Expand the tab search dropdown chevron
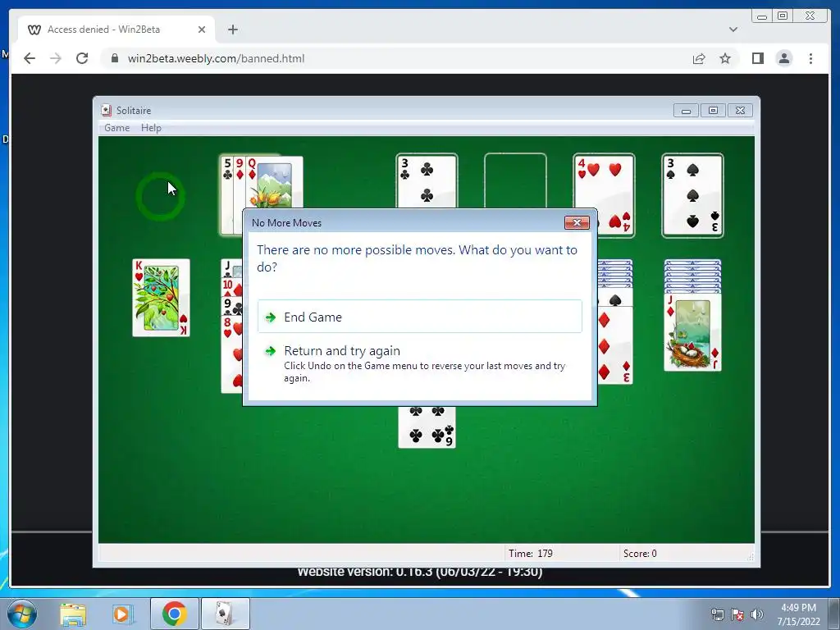The width and height of the screenshot is (840, 630). coord(733,30)
